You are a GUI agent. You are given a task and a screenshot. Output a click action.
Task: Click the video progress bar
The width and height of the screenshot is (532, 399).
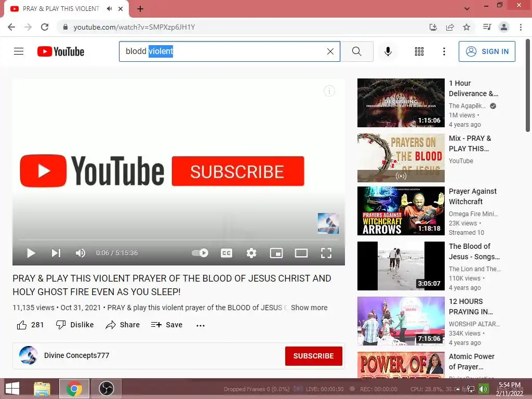tap(179, 240)
